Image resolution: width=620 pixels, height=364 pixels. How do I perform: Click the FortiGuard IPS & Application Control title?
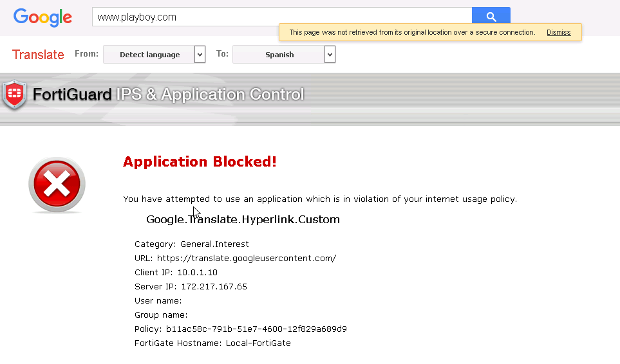point(169,95)
